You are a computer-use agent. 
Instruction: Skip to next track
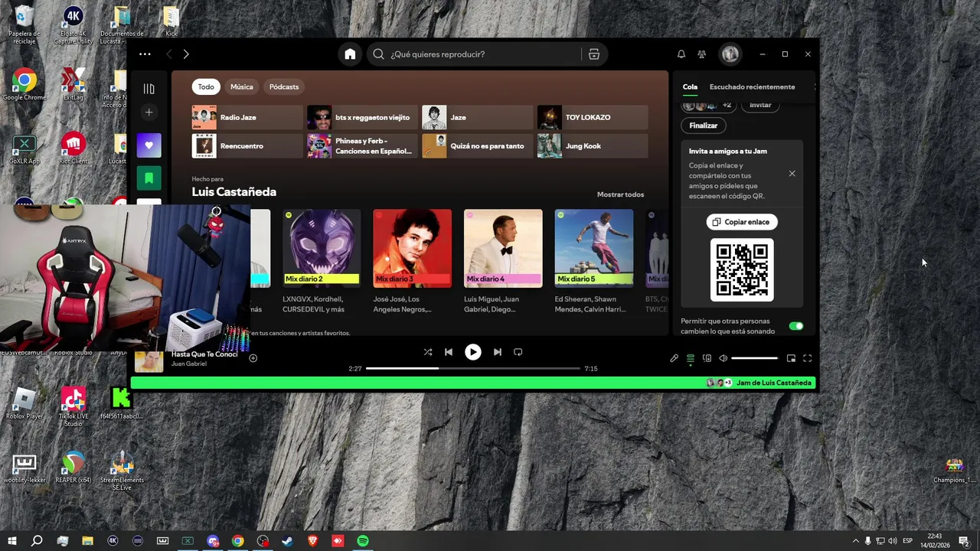coord(497,352)
